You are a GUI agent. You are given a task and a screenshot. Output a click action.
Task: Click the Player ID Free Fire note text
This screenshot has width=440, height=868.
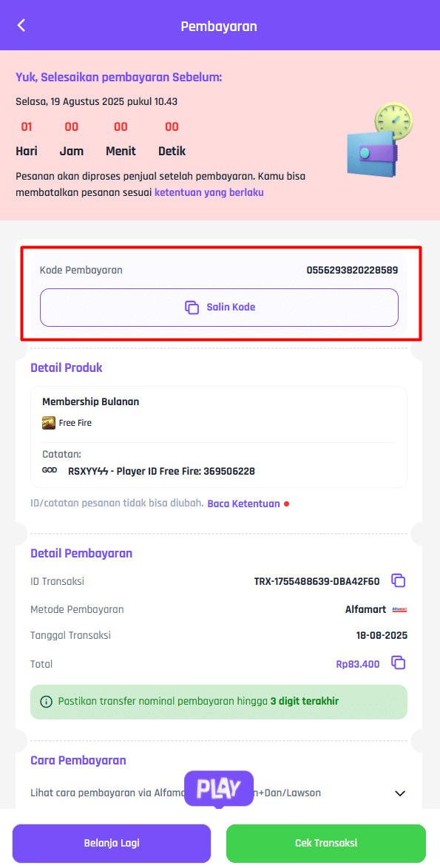[x=162, y=472]
